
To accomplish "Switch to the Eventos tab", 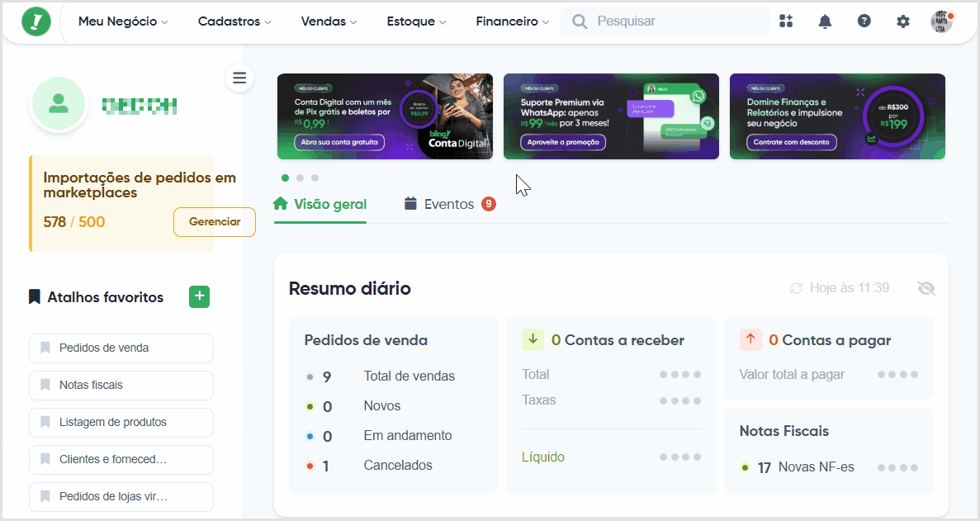I will tap(450, 204).
